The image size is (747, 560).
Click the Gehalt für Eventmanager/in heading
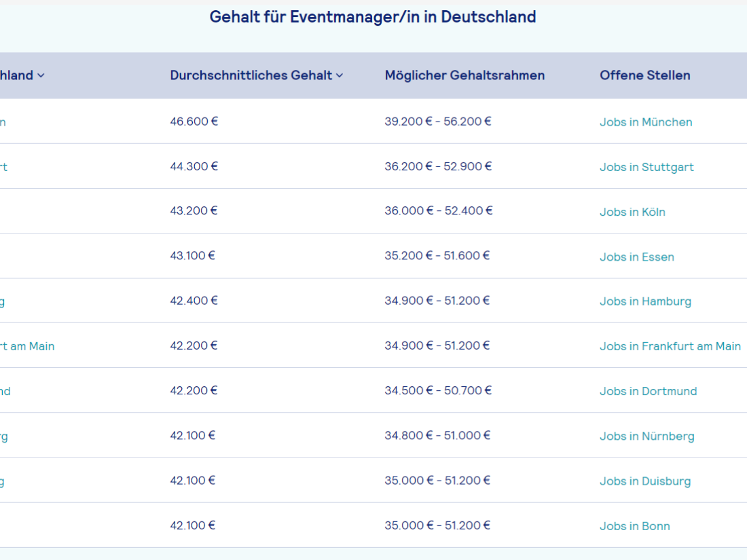(373, 17)
